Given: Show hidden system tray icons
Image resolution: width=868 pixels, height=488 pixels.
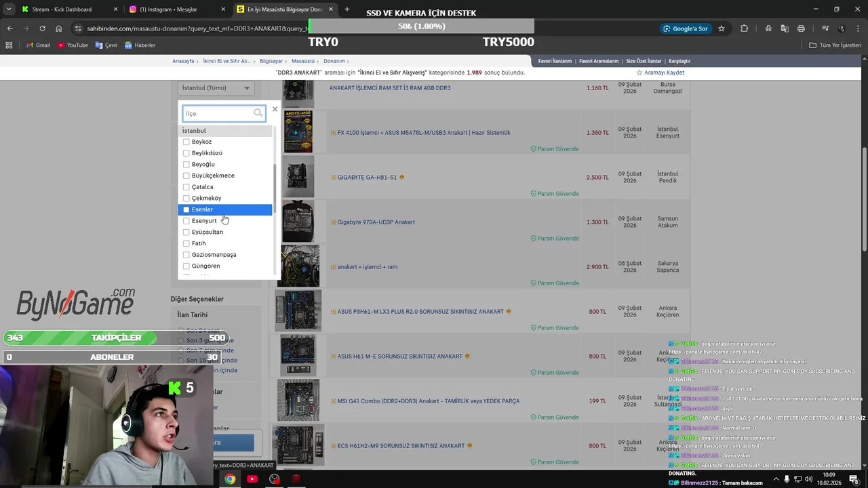Looking at the screenshot, I should click(776, 479).
